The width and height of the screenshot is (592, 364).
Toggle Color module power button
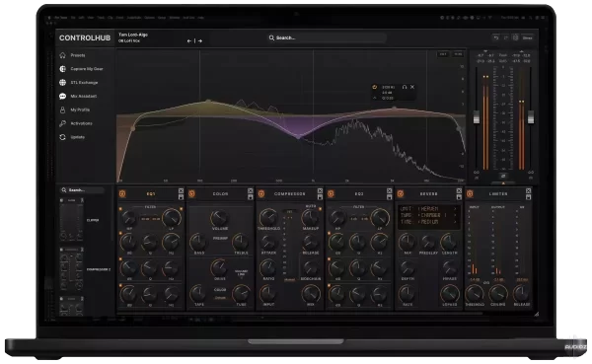tap(191, 193)
